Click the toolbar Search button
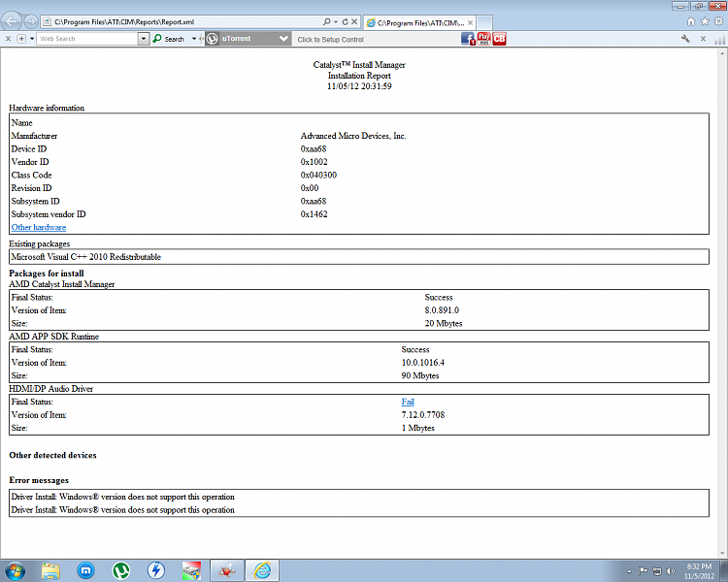Screen dimensions: 728x582 tap(169, 39)
